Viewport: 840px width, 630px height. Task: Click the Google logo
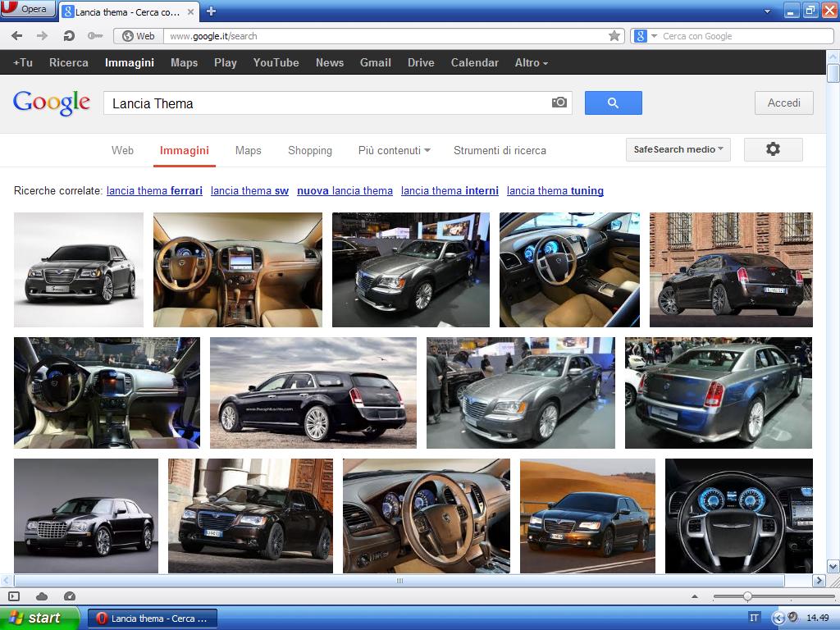pos(52,103)
